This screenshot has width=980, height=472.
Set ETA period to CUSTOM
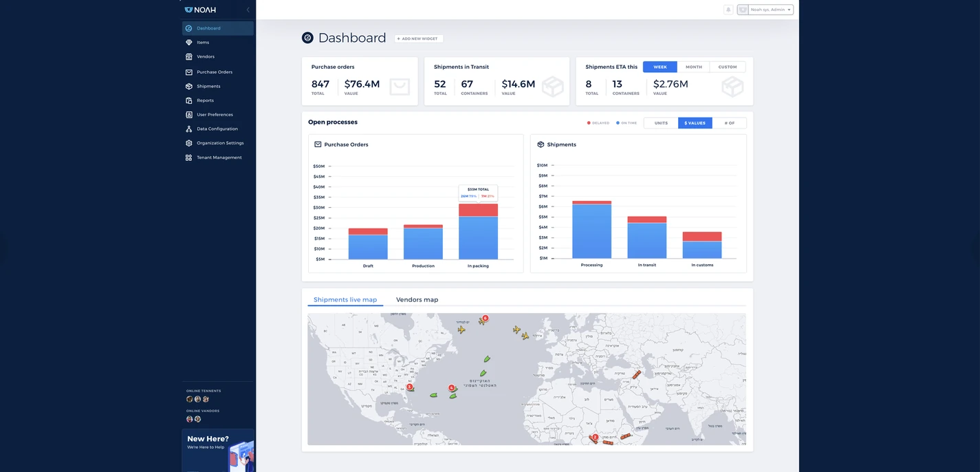click(x=728, y=67)
